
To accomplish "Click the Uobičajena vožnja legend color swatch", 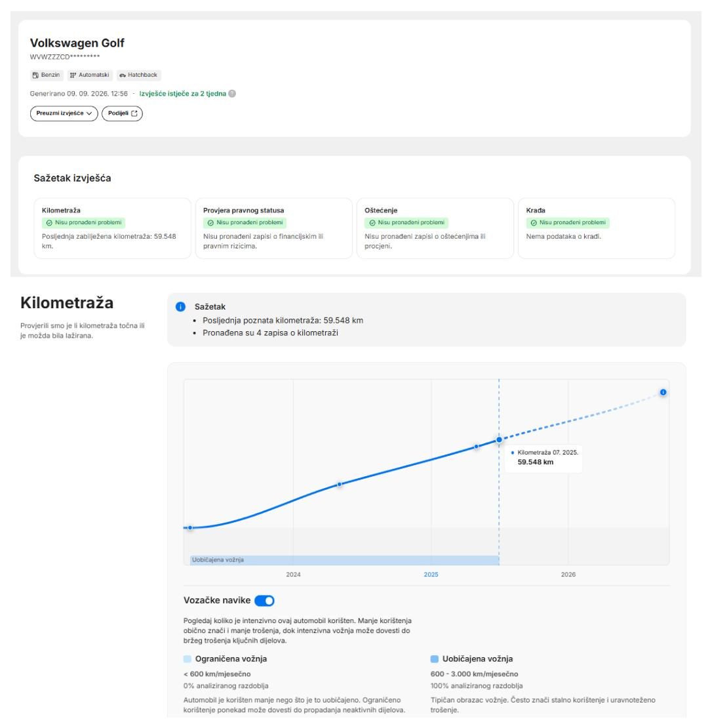I will tap(434, 659).
